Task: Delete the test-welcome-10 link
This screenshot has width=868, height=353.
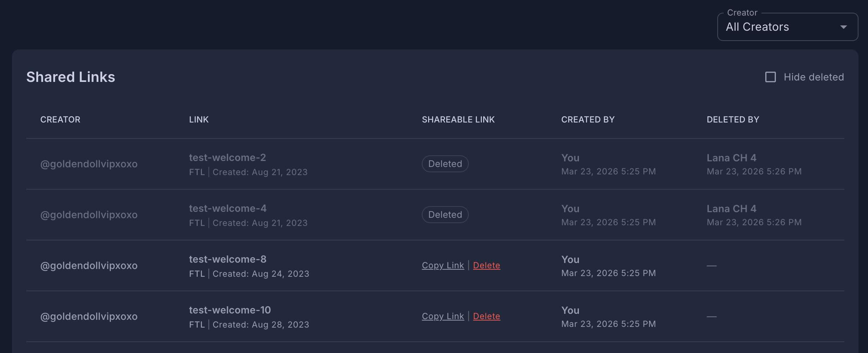Action: point(486,316)
